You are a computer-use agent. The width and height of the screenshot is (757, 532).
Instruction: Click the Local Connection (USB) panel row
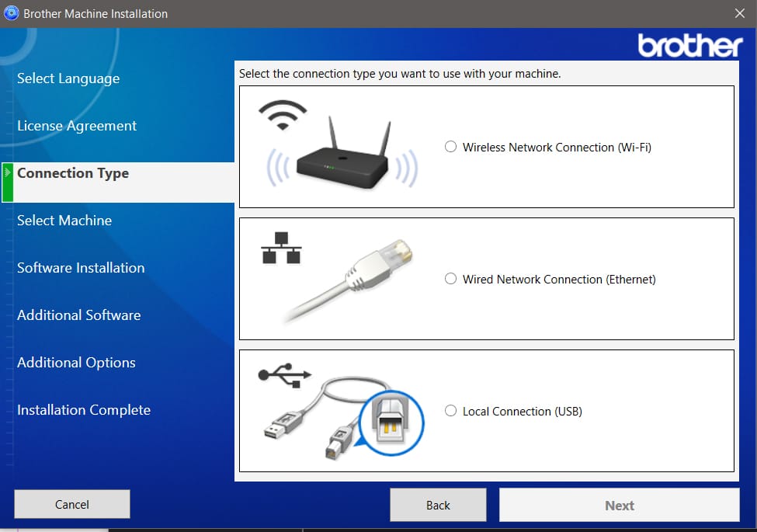pyautogui.click(x=487, y=411)
